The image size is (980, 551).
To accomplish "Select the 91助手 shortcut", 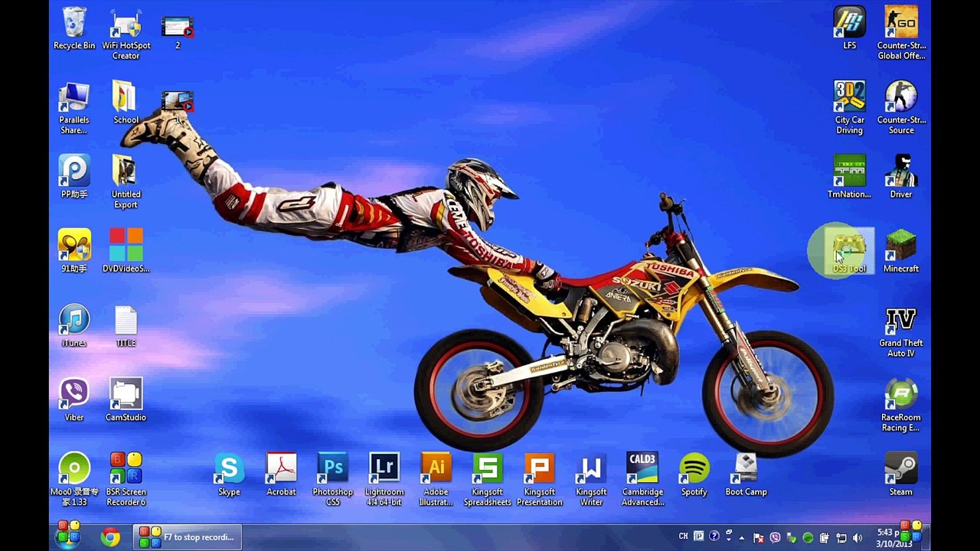I will pyautogui.click(x=74, y=251).
